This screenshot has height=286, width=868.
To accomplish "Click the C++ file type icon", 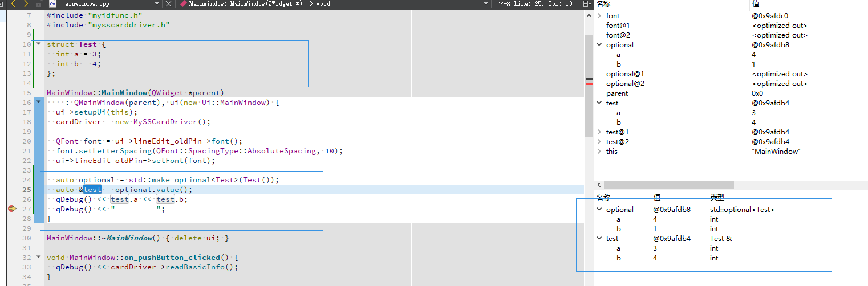I will [x=52, y=4].
